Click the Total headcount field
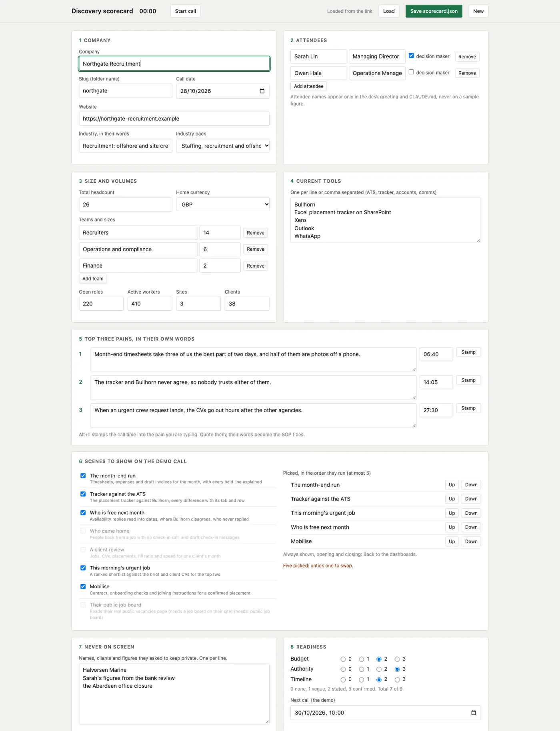560x731 pixels. pos(126,205)
